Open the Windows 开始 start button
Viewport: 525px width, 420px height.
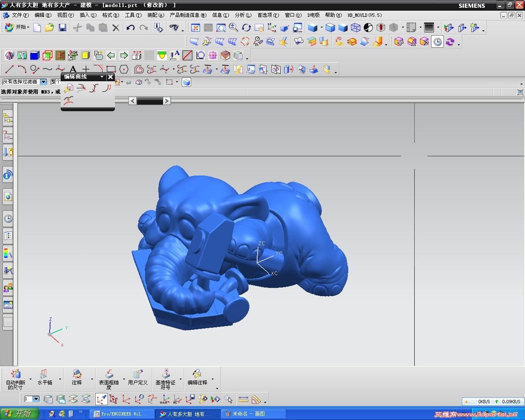click(x=20, y=413)
